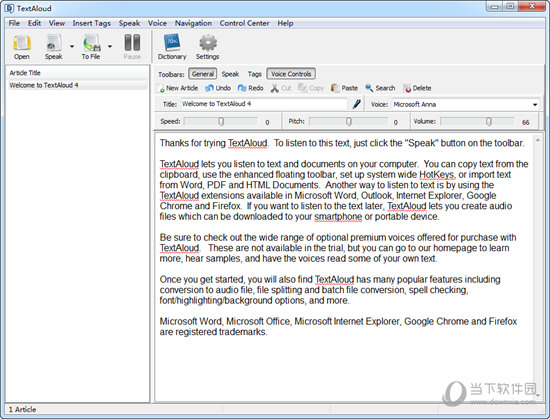Create a New Article

(x=178, y=88)
